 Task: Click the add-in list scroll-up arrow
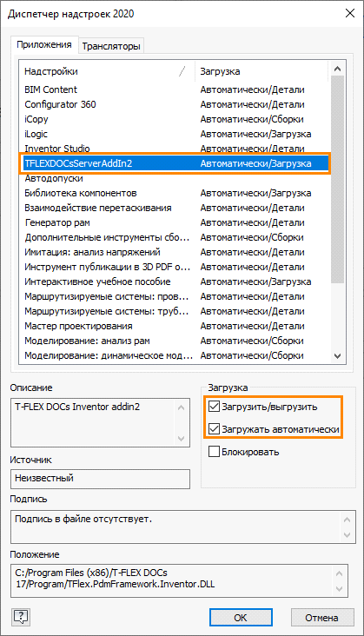pyautogui.click(x=337, y=69)
